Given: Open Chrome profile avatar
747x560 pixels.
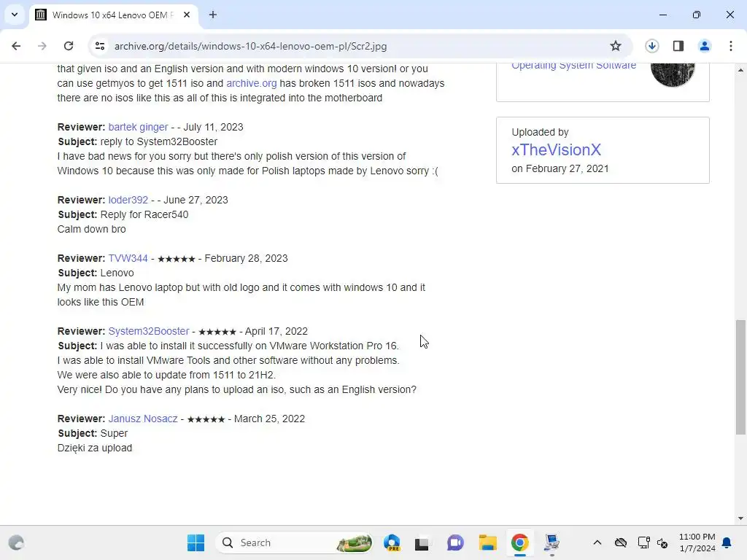Looking at the screenshot, I should click(x=704, y=46).
